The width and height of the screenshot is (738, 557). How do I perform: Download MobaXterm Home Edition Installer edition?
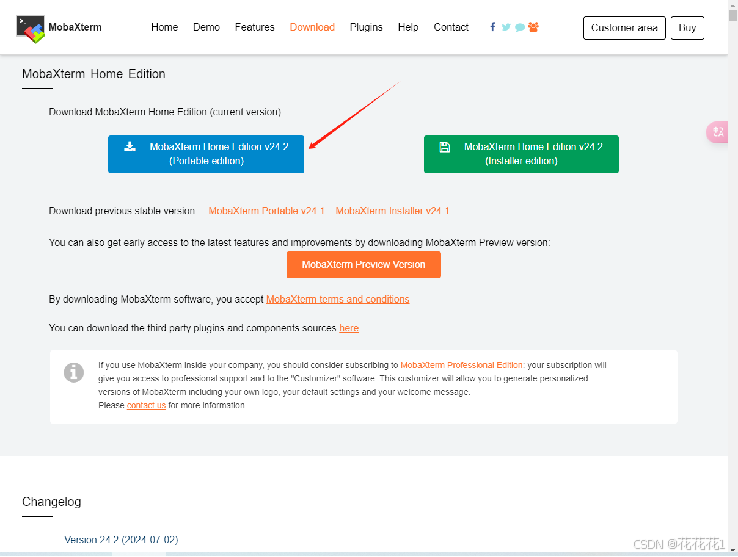pyautogui.click(x=521, y=154)
